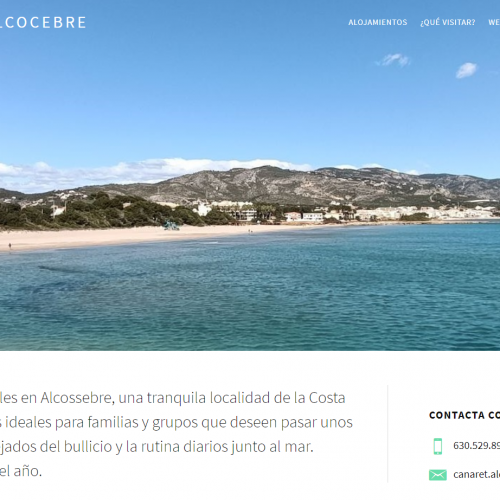Viewport: 500px width, 500px height.
Task: Open the ¿QUÉ VISITAR? menu item
Action: click(448, 22)
